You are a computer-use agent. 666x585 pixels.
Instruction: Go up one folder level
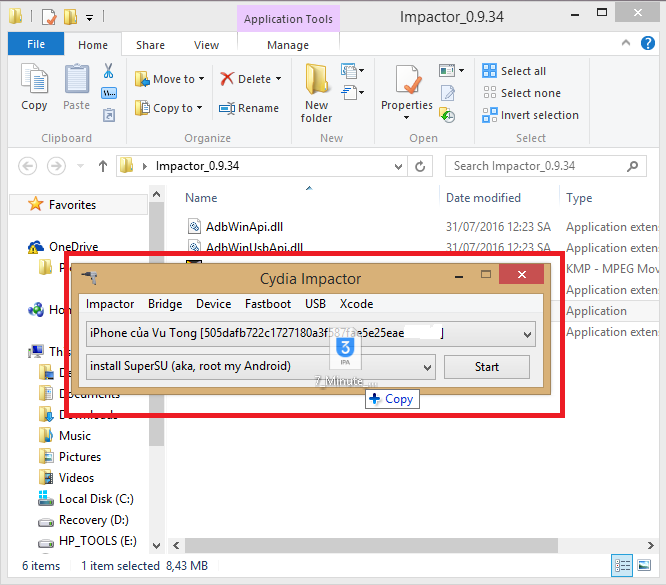point(103,166)
